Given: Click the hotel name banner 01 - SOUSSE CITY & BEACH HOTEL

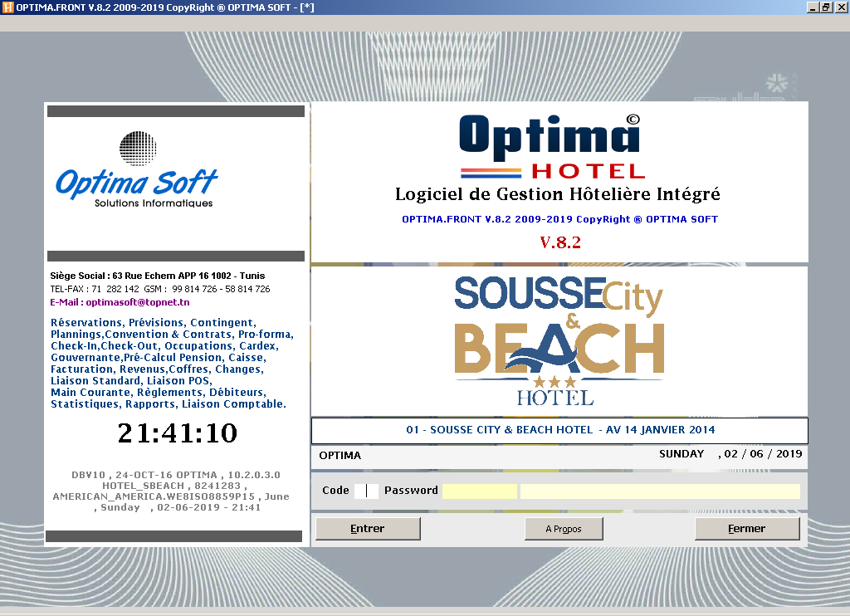Looking at the screenshot, I should point(559,431).
